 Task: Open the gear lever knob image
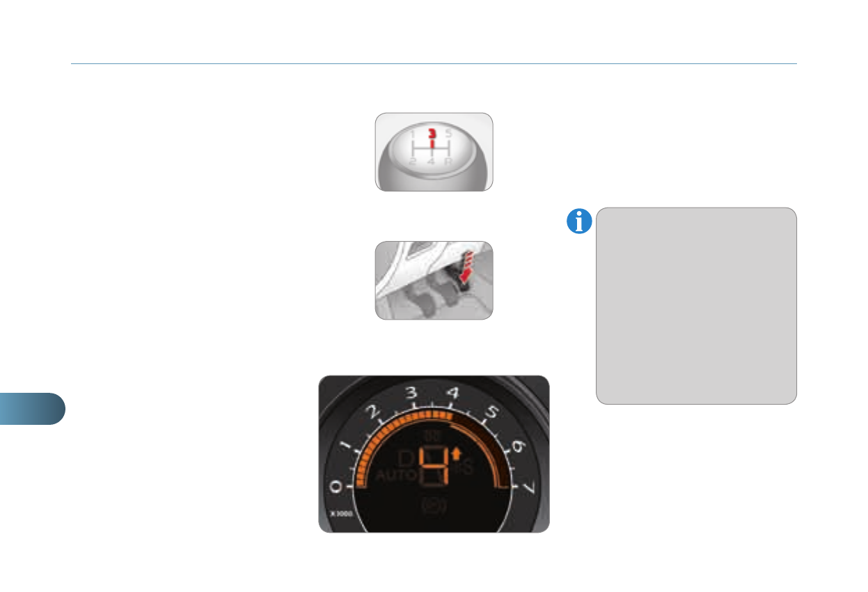tap(434, 152)
